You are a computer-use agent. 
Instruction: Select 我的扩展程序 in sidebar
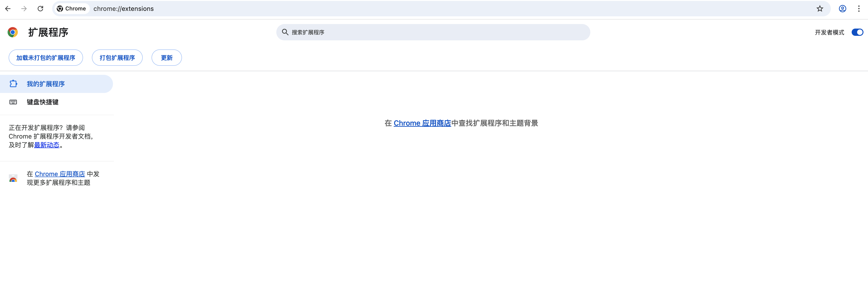point(46,84)
